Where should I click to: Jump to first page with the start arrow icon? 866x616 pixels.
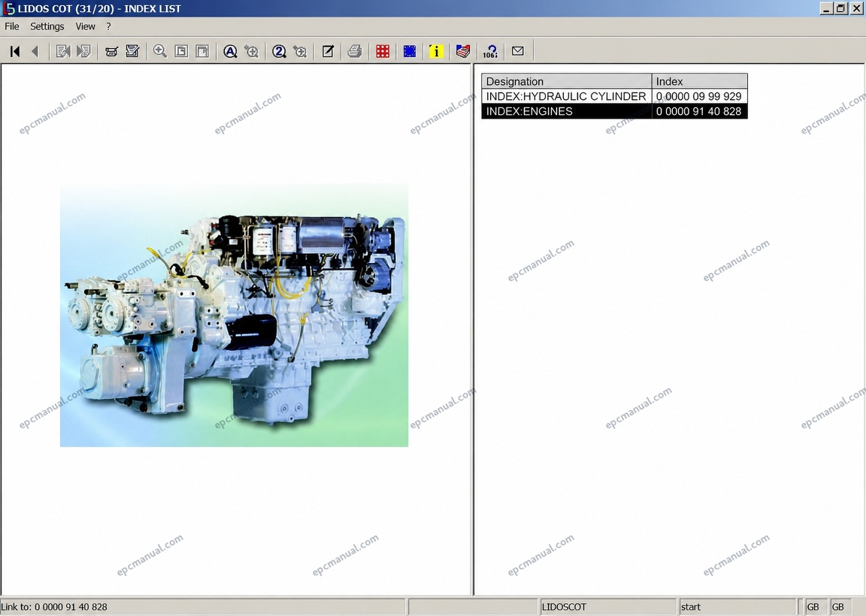pos(15,51)
